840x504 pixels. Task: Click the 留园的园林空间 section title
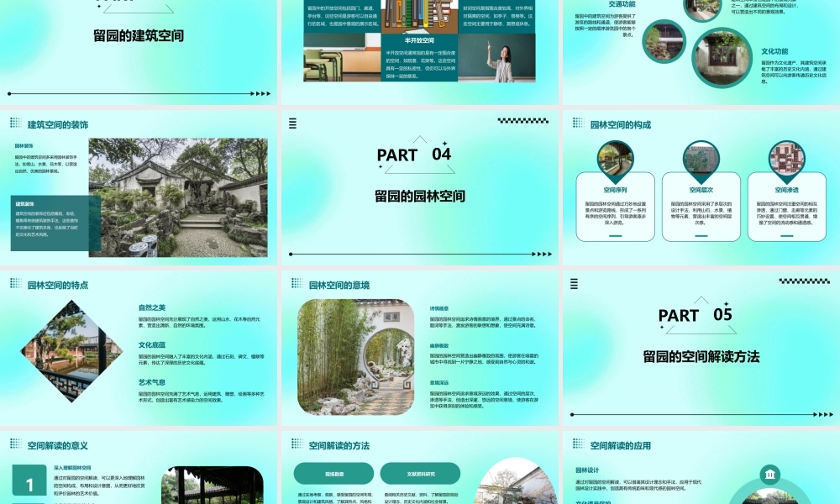(420, 196)
